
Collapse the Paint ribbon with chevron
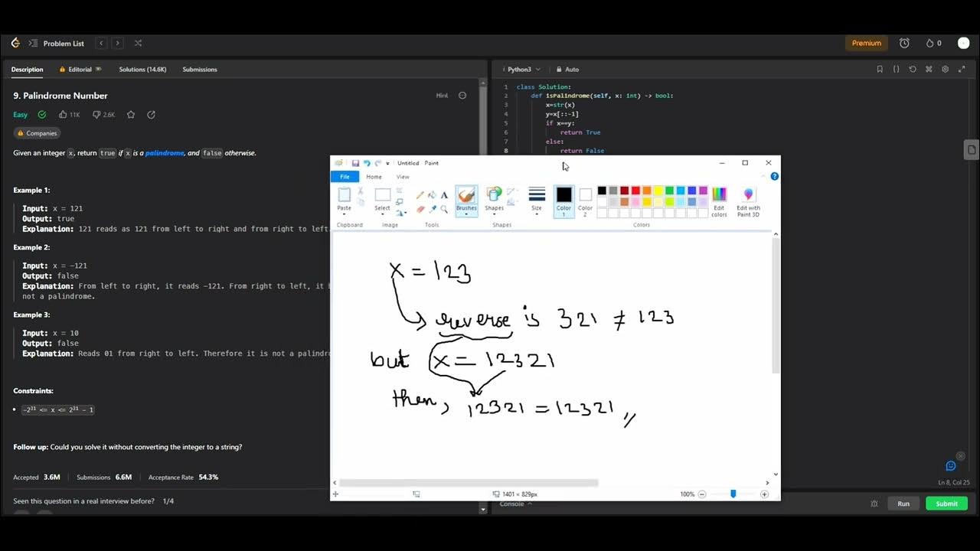point(764,176)
